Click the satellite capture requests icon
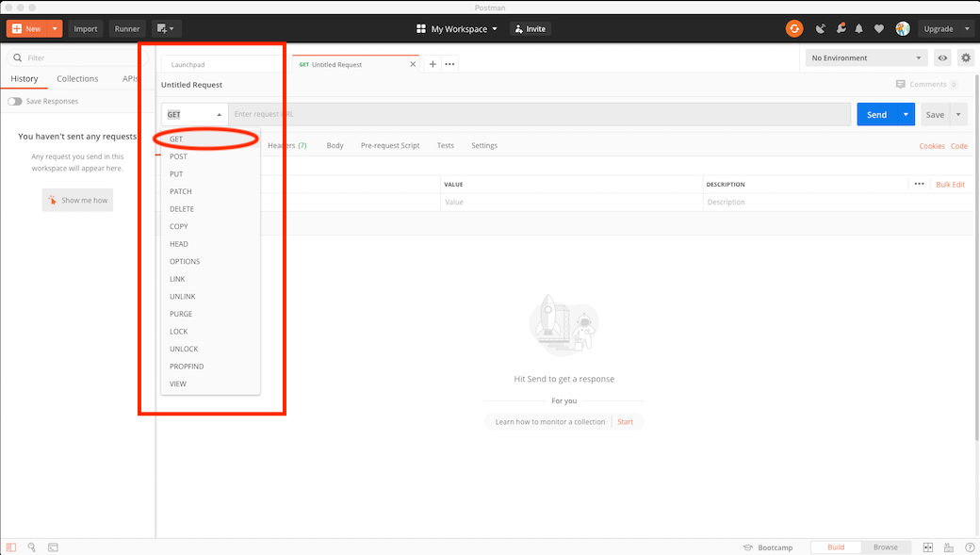This screenshot has height=555, width=980. point(821,29)
